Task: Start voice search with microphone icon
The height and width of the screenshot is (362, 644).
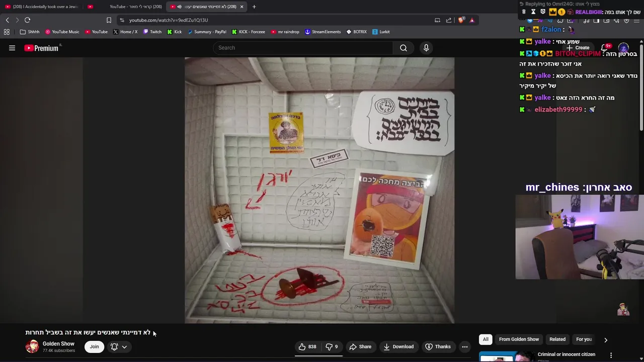Action: [x=426, y=48]
